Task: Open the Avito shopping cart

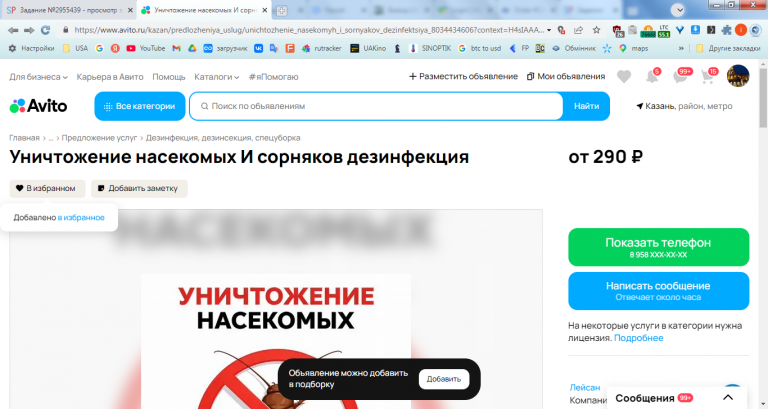Action: pyautogui.click(x=708, y=76)
